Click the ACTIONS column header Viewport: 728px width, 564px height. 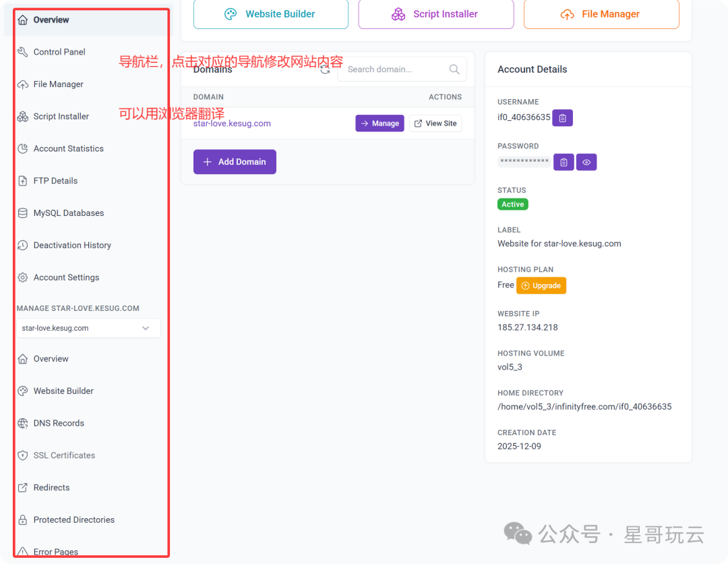coord(445,97)
